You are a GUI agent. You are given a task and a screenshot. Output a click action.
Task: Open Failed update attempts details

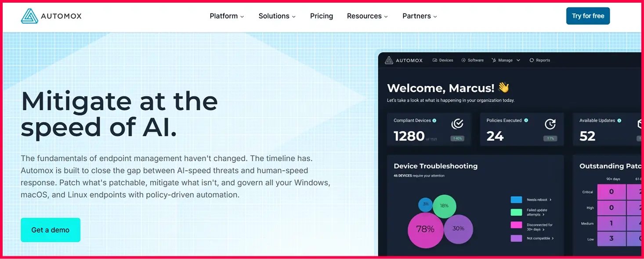(x=544, y=215)
